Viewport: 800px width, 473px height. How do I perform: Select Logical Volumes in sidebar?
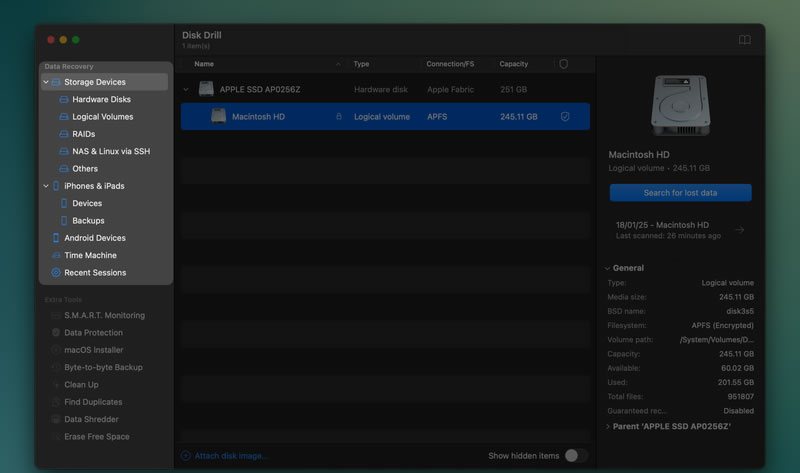(103, 117)
